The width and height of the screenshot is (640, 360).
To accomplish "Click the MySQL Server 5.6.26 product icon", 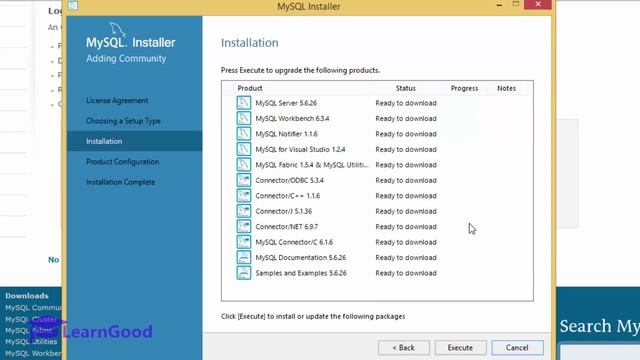I will pyautogui.click(x=244, y=103).
